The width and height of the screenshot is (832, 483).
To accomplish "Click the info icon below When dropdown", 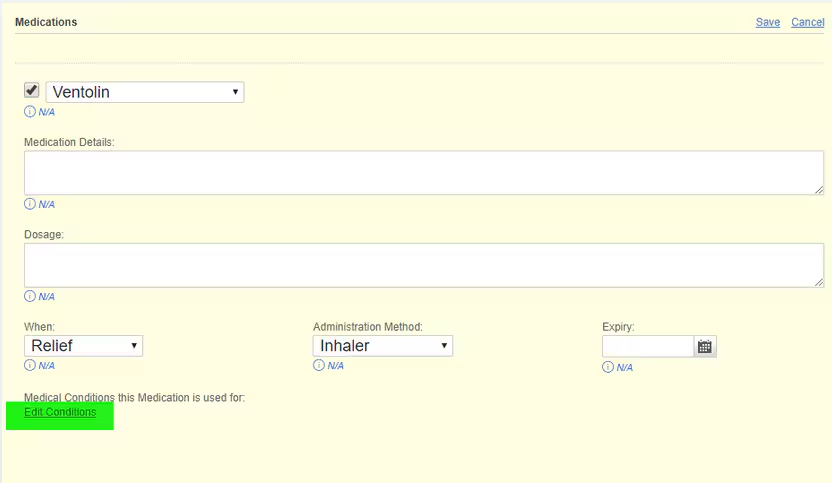I will point(30,365).
